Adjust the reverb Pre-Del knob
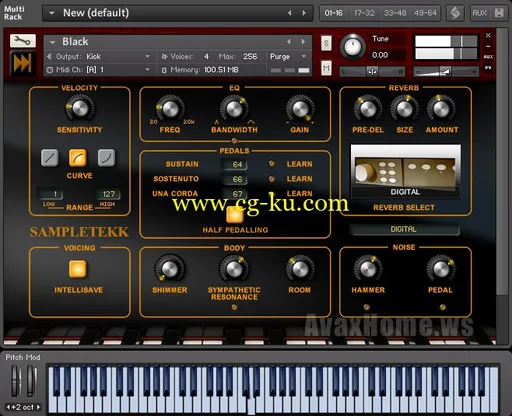 coord(368,109)
